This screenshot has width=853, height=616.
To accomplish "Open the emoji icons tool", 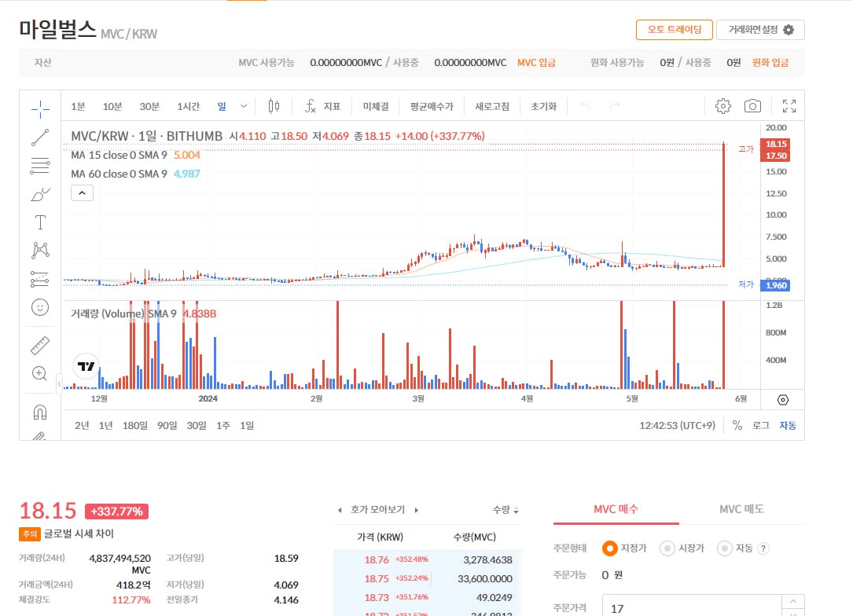I will tap(40, 308).
